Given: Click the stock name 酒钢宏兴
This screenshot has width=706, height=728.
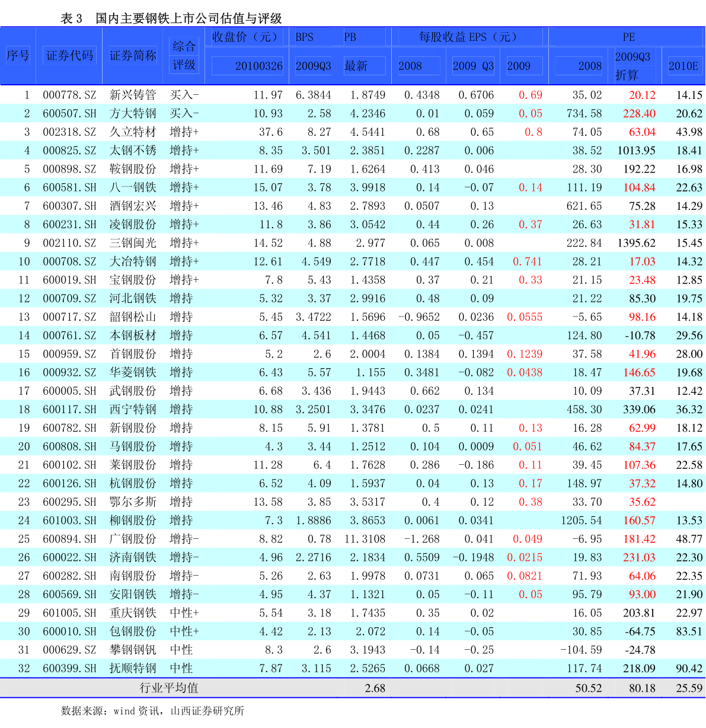Looking at the screenshot, I should click(133, 206).
